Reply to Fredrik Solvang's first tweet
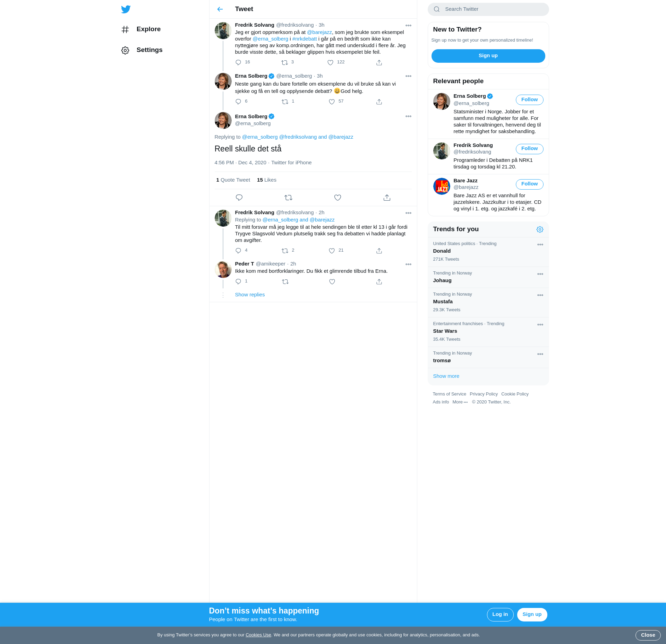 (238, 62)
